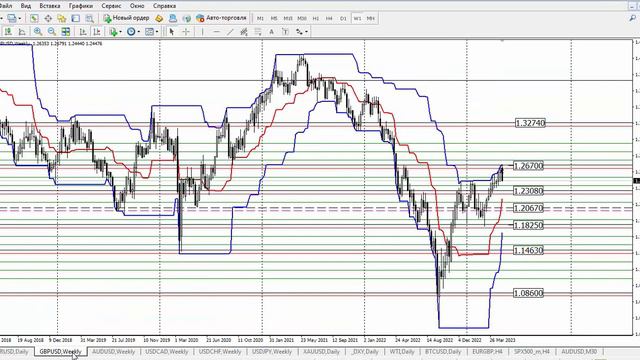Toggle Chart Shift icon

click(97, 32)
